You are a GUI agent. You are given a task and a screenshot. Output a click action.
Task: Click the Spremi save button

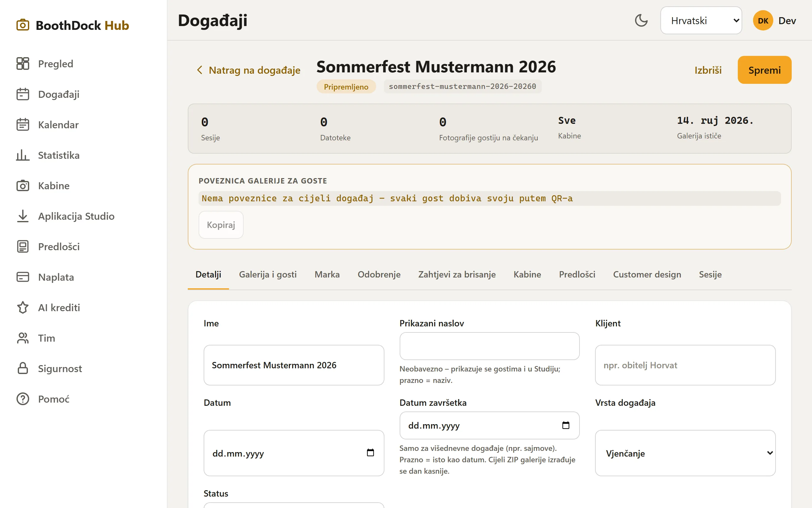click(764, 70)
